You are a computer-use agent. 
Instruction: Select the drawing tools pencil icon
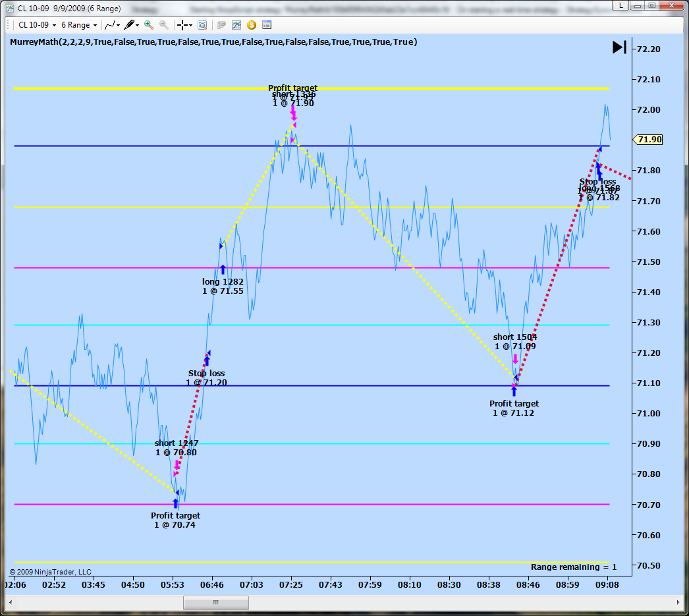129,25
